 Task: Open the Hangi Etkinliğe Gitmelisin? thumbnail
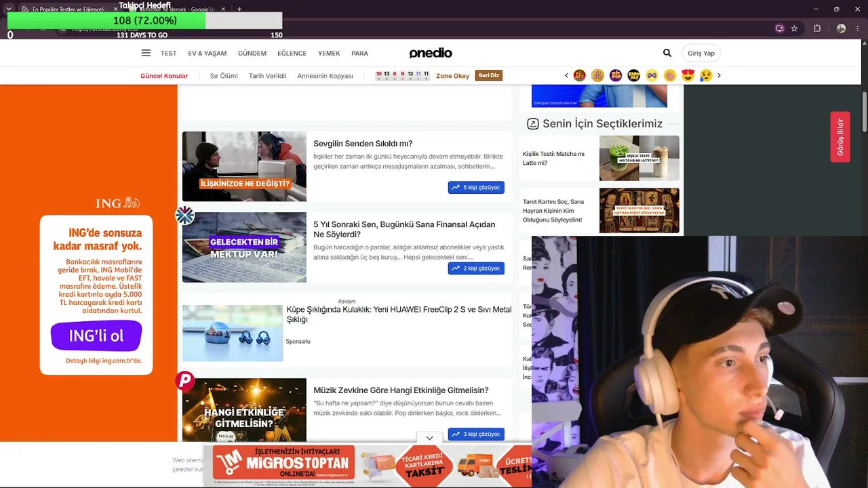point(244,411)
